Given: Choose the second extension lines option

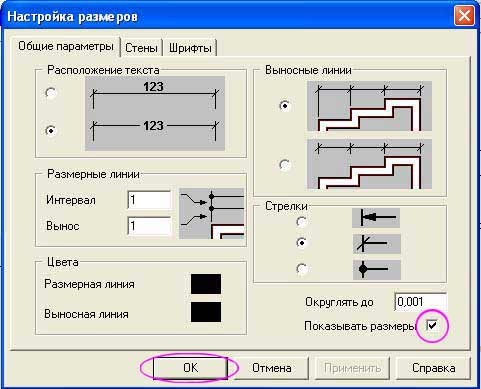Looking at the screenshot, I should pos(285,164).
